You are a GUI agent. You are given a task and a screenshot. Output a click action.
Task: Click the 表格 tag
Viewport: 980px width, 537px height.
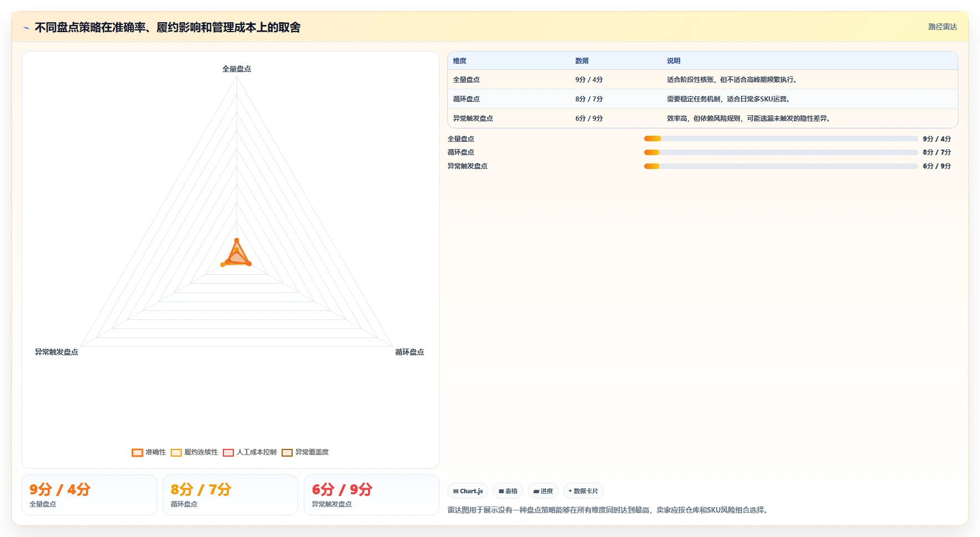(x=508, y=491)
